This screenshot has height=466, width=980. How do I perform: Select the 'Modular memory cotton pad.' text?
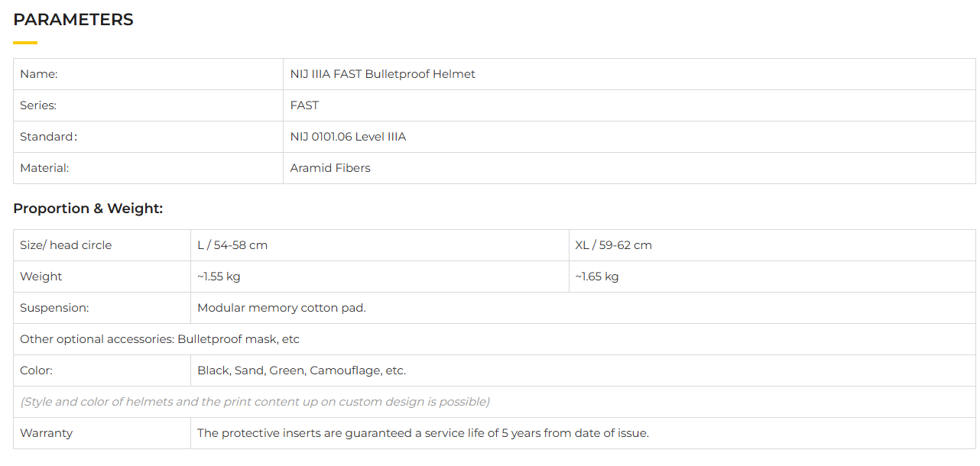point(281,308)
